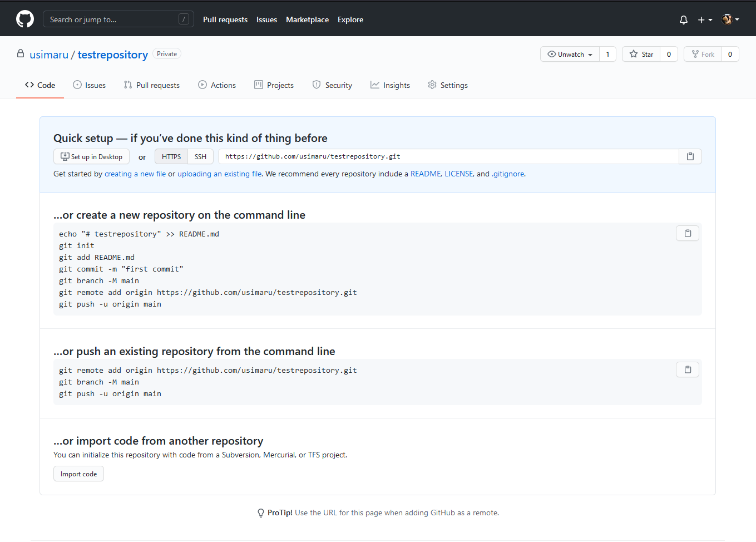
Task: Click the Set up in Desktop button
Action: coord(91,156)
